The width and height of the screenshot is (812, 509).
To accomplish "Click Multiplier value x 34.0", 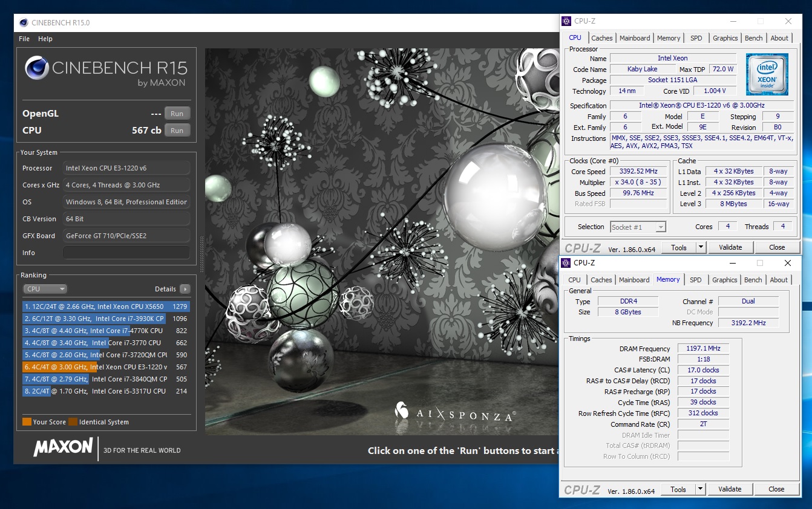I will [x=638, y=183].
